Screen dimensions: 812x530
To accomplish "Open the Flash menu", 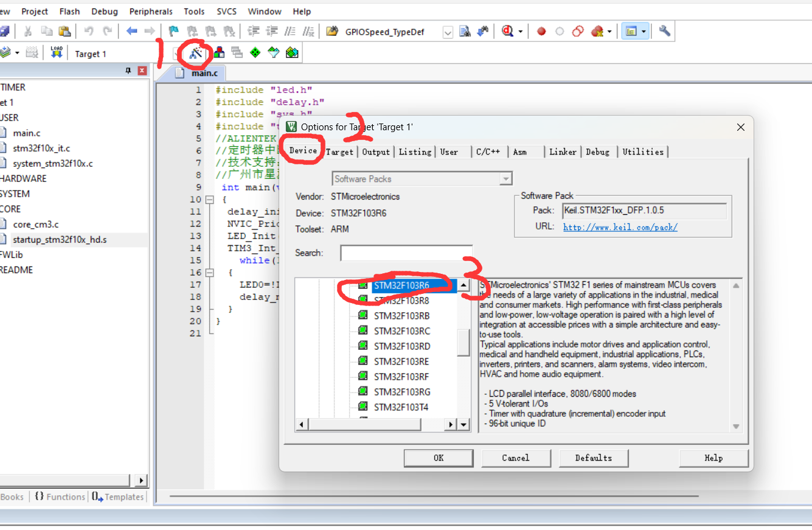I will [70, 12].
